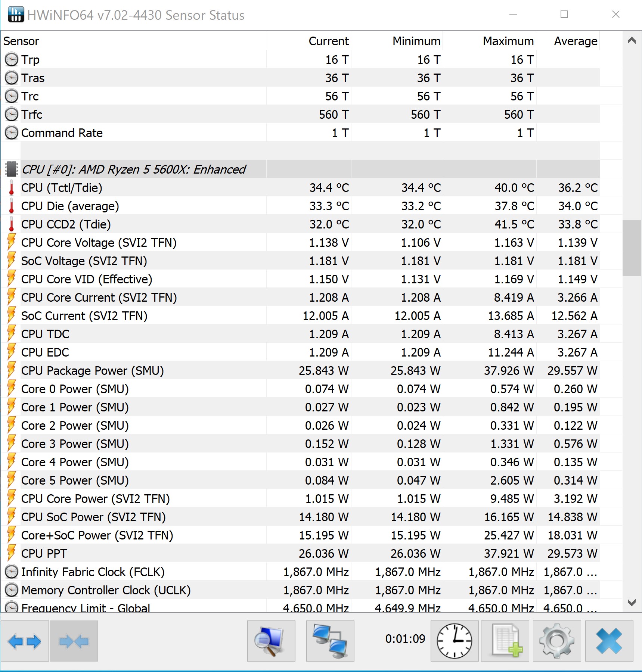The width and height of the screenshot is (642, 672).
Task: Click the network remote monitors icon
Action: 330,641
